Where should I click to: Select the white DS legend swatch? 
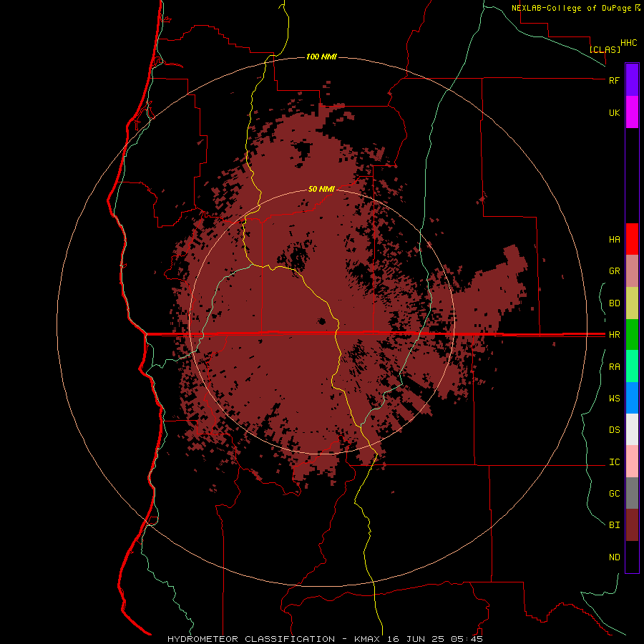632,429
